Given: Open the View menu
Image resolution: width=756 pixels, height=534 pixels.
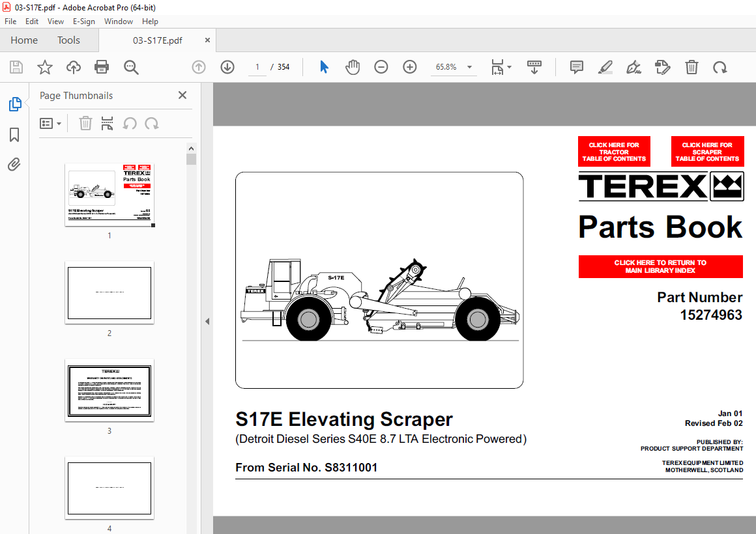Looking at the screenshot, I should tap(55, 21).
